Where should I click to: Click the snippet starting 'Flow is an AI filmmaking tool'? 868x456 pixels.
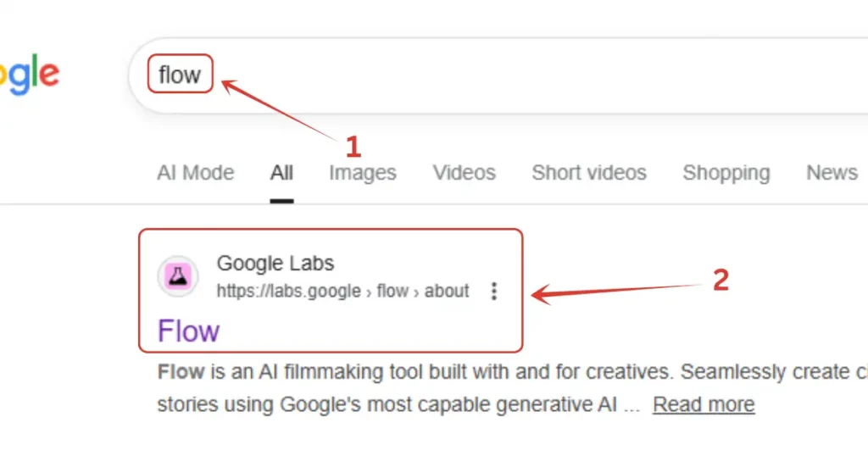513,388
